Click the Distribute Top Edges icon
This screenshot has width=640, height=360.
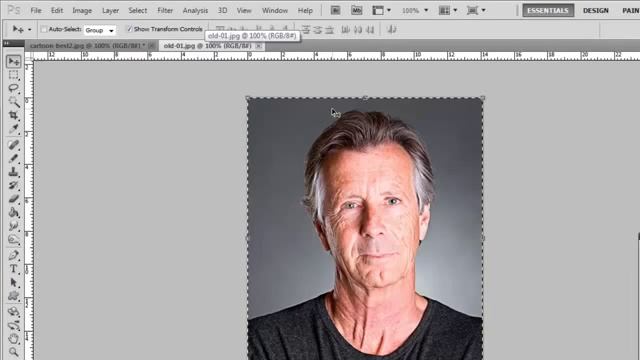pos(306,29)
